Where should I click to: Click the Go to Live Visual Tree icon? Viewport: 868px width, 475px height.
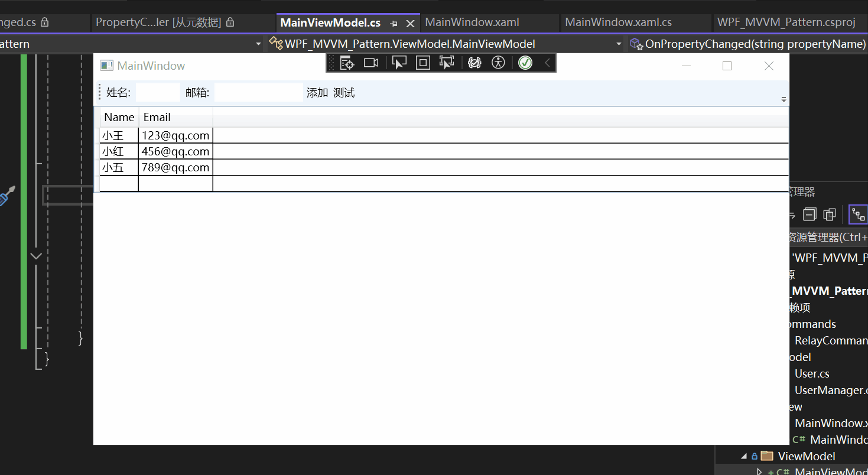346,62
